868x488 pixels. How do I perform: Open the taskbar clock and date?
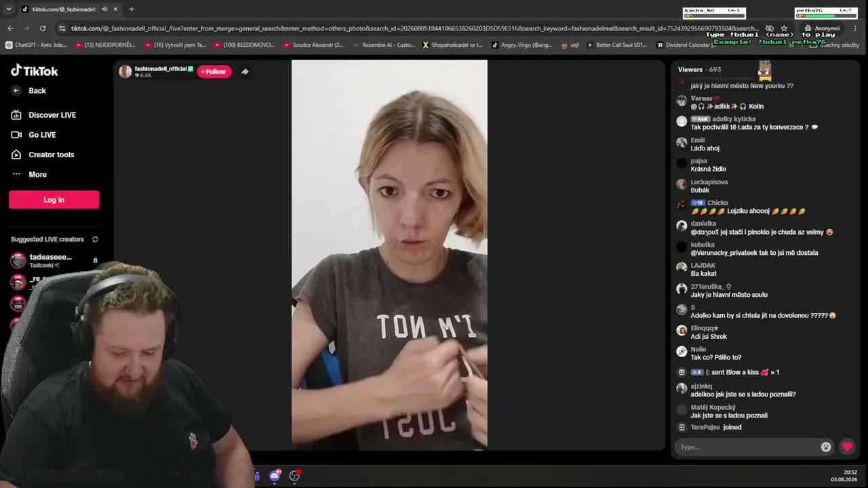[845, 476]
